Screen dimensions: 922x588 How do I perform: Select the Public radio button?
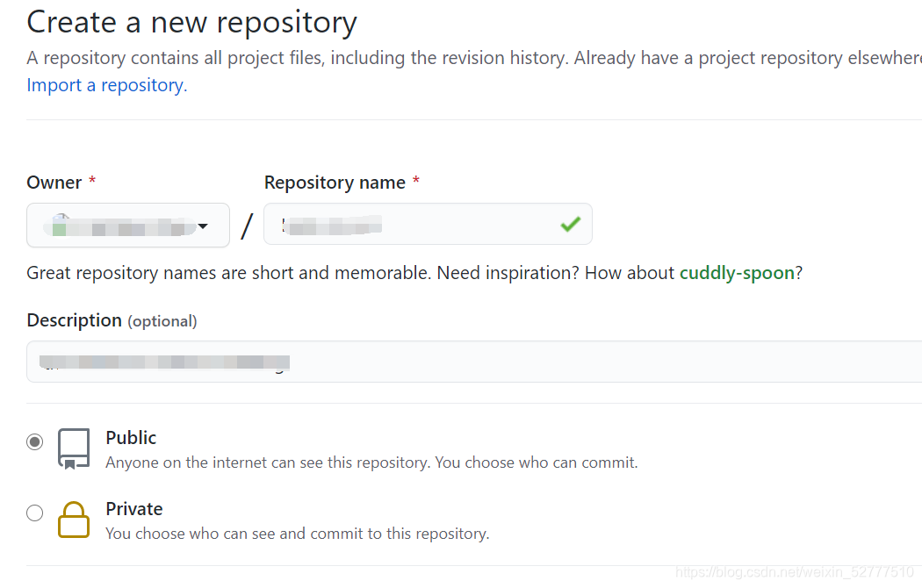[34, 441]
